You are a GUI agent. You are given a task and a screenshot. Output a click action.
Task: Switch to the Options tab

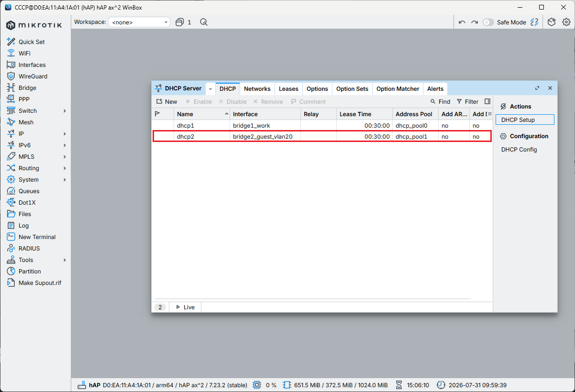[x=317, y=88]
